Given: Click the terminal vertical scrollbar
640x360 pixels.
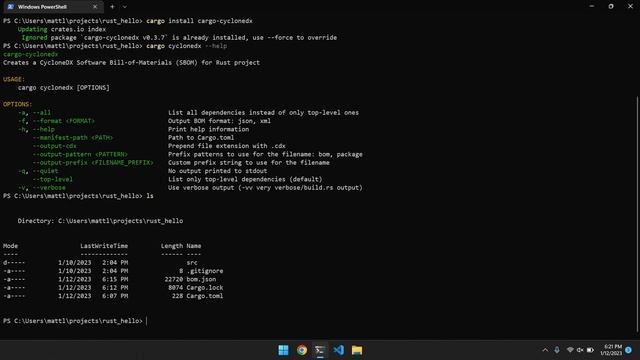Looking at the screenshot, I should [x=637, y=214].
